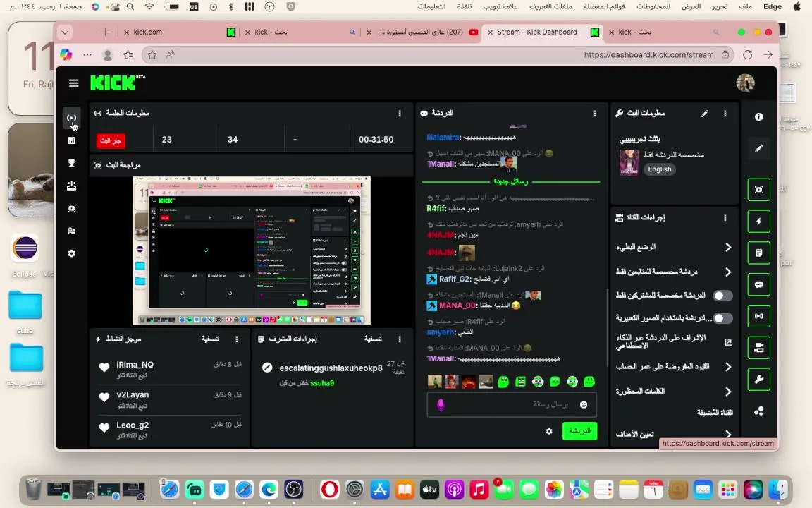Click the iRima_NQ follower entry

[x=170, y=370]
